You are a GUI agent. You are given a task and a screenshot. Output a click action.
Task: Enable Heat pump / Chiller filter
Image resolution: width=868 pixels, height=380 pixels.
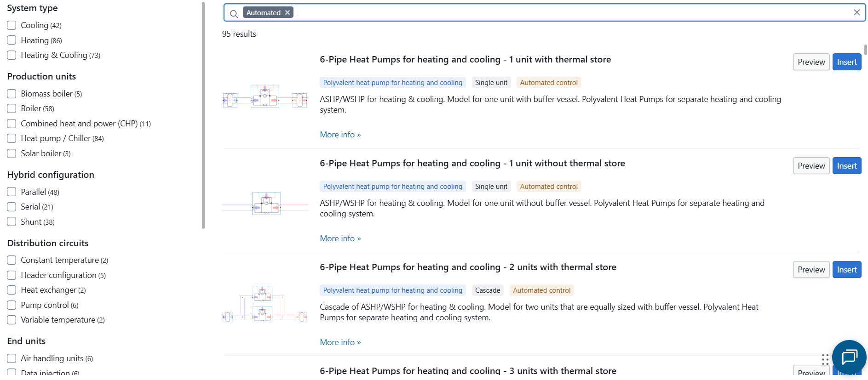click(11, 138)
